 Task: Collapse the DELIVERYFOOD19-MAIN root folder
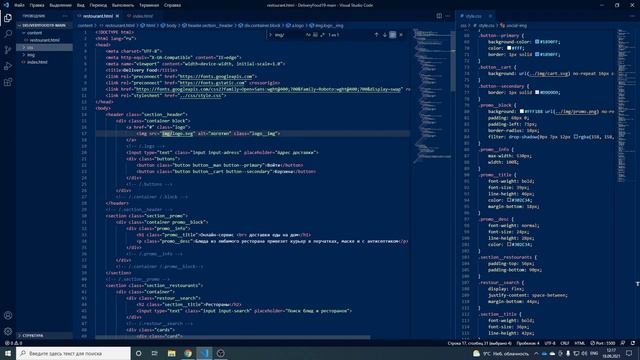[44, 25]
